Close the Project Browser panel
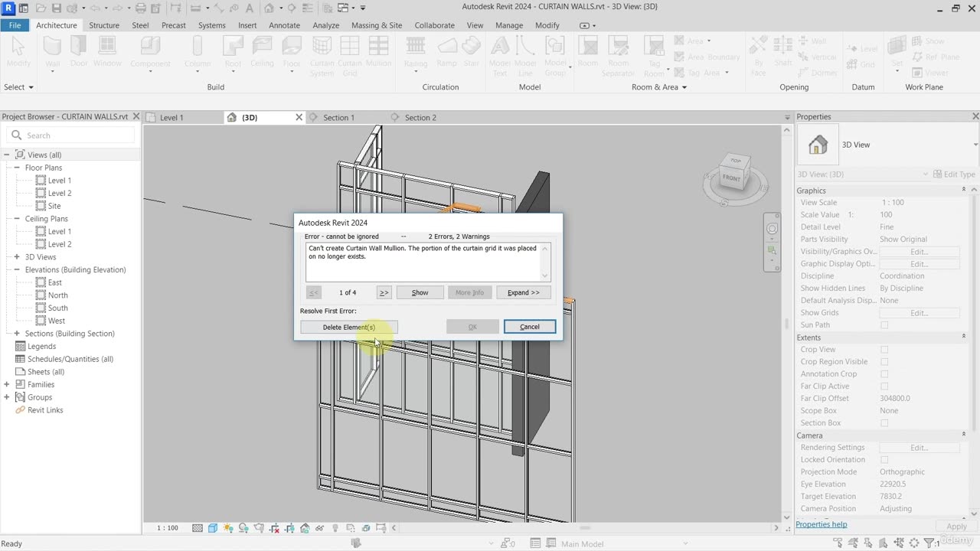Screen dimensions: 980x551 click(x=136, y=116)
